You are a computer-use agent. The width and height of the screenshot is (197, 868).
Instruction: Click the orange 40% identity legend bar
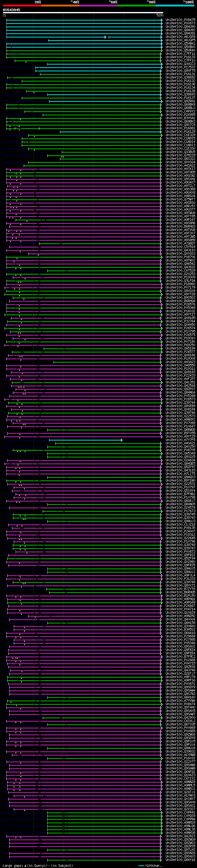click(60, 6)
